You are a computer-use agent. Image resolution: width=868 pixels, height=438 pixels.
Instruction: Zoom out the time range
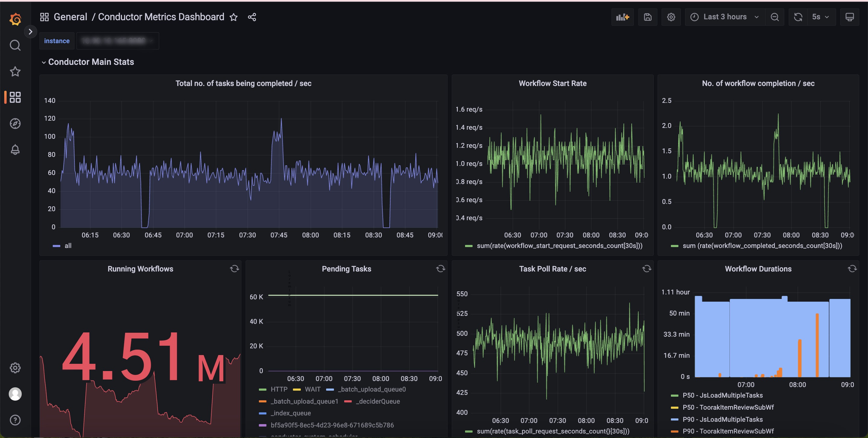click(775, 17)
